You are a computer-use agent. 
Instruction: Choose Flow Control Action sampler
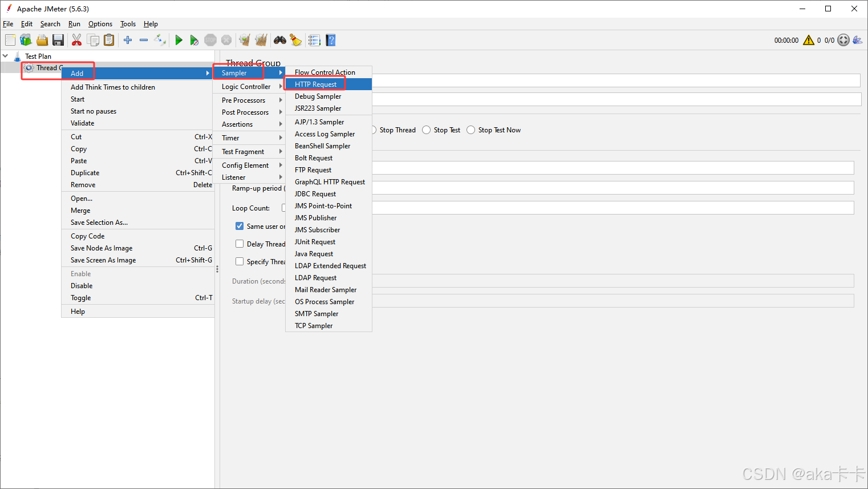(x=328, y=72)
